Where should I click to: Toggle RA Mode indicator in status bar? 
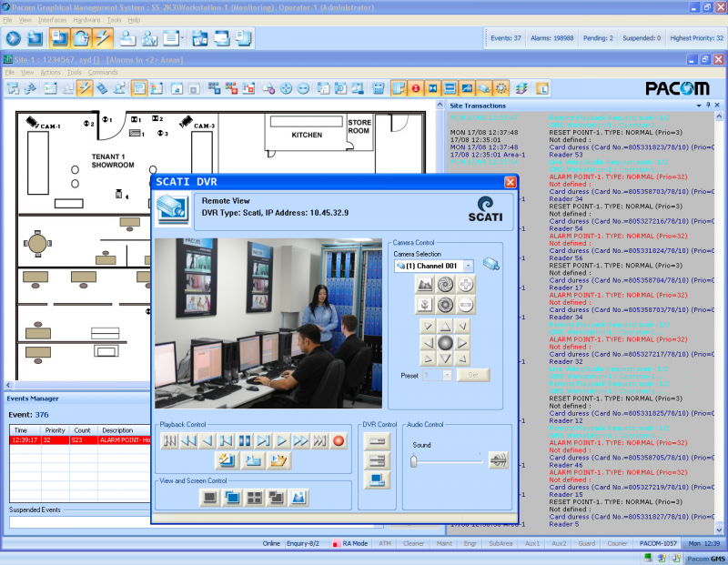(x=350, y=543)
